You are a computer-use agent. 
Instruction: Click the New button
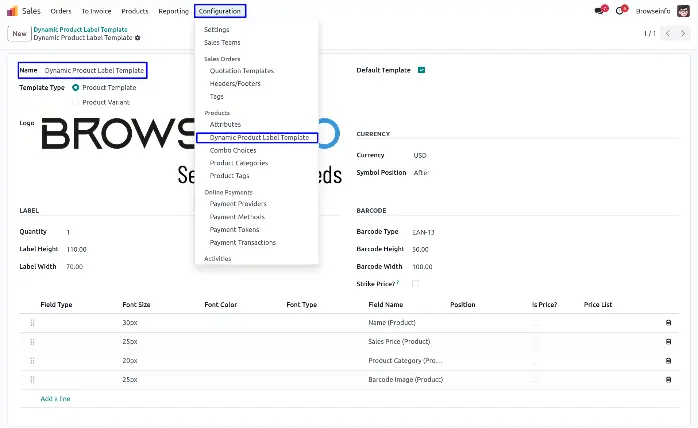(x=19, y=33)
